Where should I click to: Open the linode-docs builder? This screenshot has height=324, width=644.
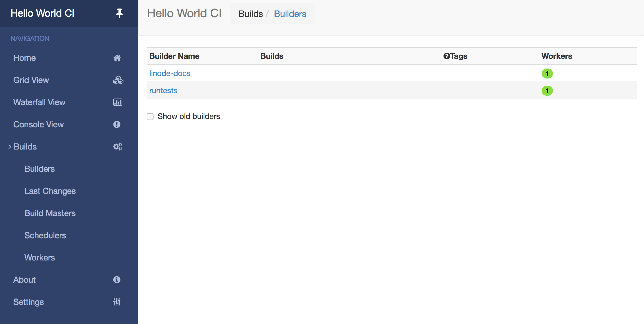[x=170, y=73]
